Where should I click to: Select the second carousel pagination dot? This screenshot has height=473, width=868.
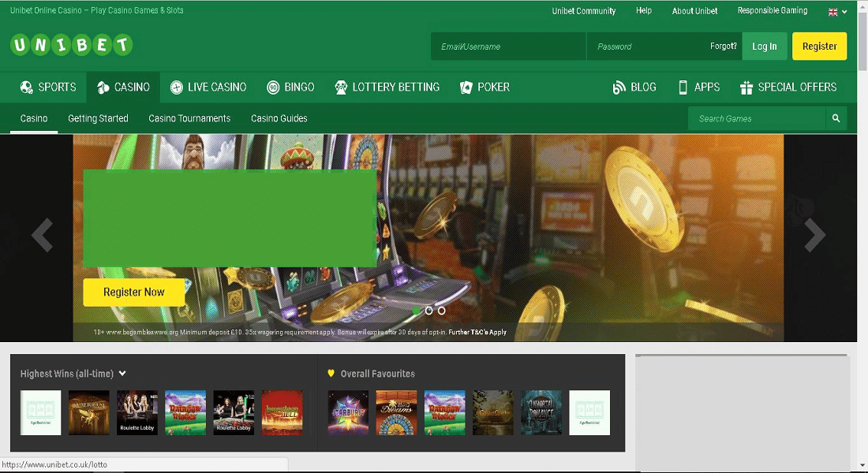pyautogui.click(x=429, y=311)
